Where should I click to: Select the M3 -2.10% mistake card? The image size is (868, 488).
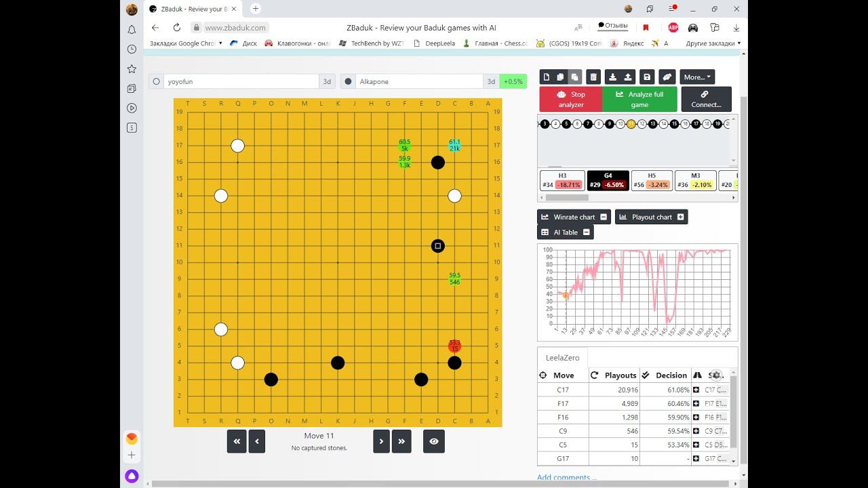click(x=696, y=180)
